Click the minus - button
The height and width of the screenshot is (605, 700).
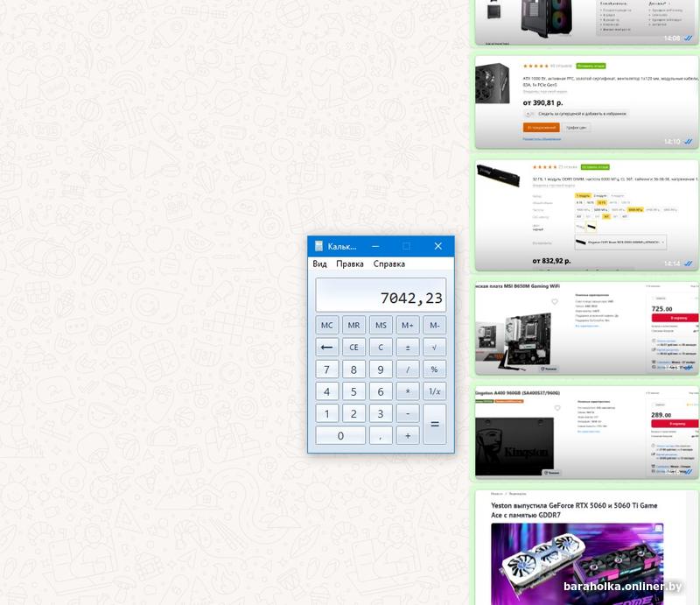pos(408,413)
